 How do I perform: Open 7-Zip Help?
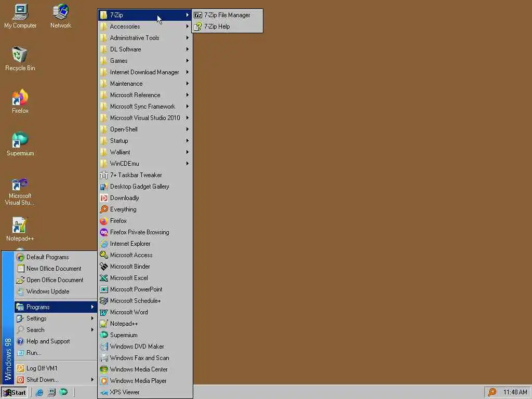coord(228,26)
